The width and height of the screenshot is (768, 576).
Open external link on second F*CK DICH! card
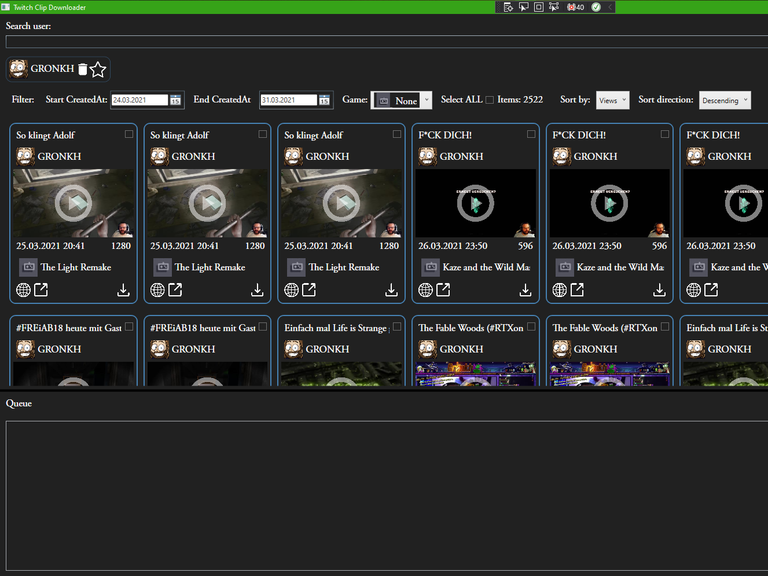tap(577, 290)
